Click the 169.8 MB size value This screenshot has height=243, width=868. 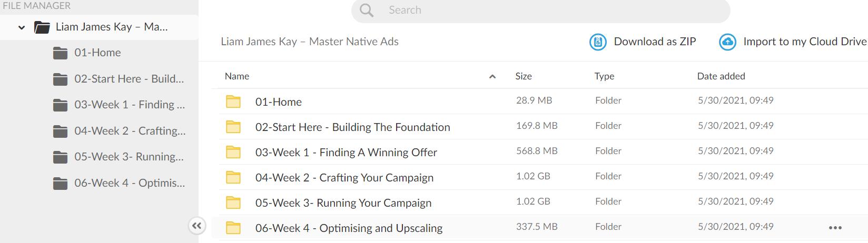(537, 126)
